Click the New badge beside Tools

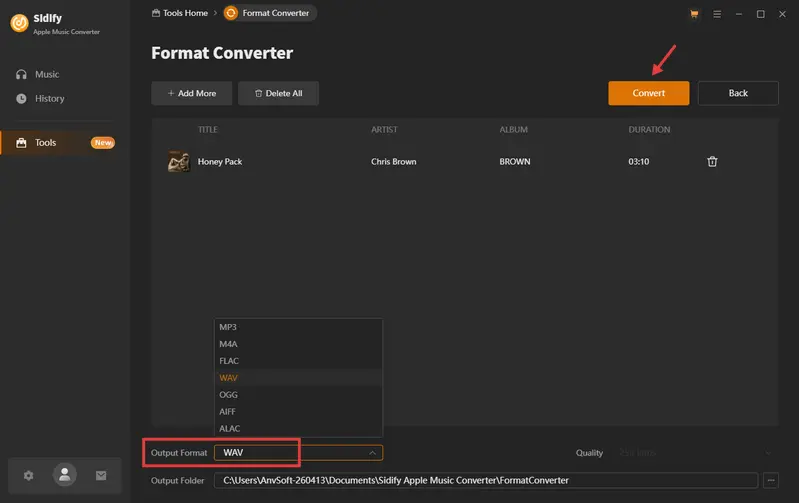click(103, 143)
